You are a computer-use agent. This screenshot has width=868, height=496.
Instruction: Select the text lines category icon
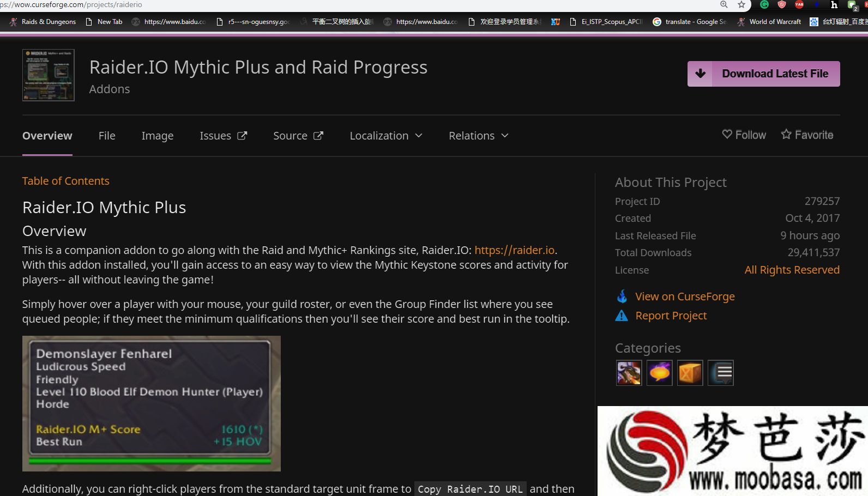click(721, 373)
